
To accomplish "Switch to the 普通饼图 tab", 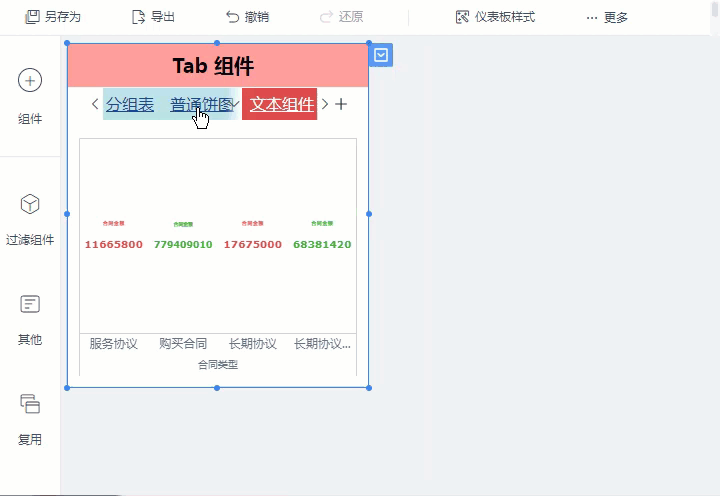I will pyautogui.click(x=202, y=104).
